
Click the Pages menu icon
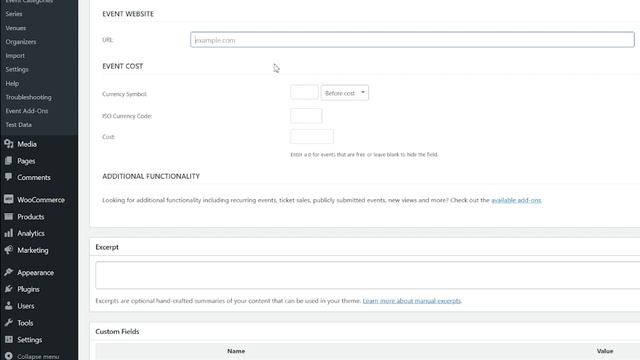[x=9, y=161]
